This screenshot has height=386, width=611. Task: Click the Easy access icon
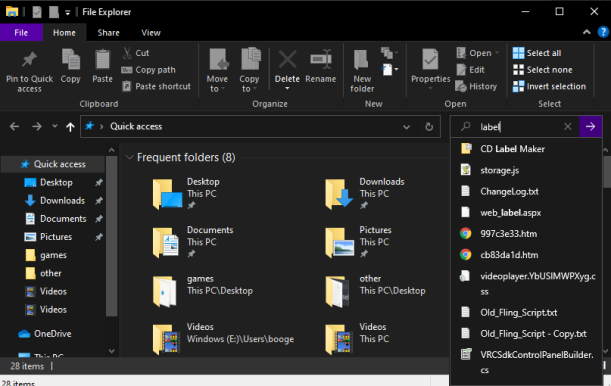[x=390, y=53]
